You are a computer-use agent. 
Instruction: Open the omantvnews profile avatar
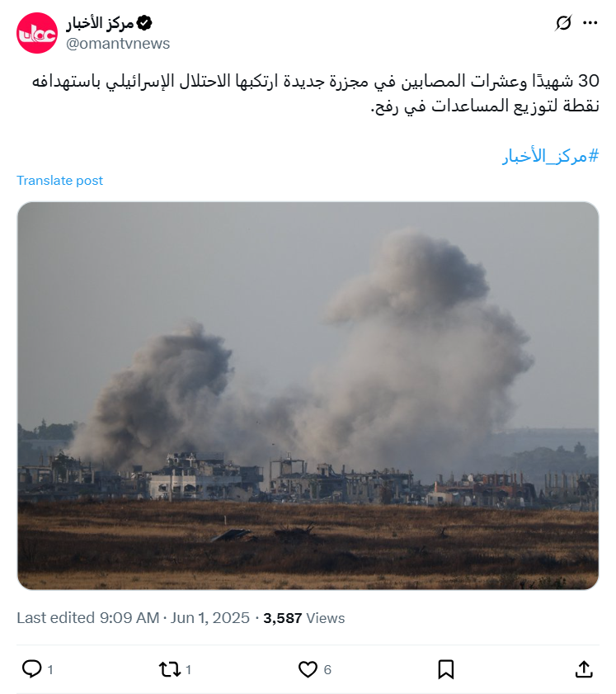click(x=37, y=33)
